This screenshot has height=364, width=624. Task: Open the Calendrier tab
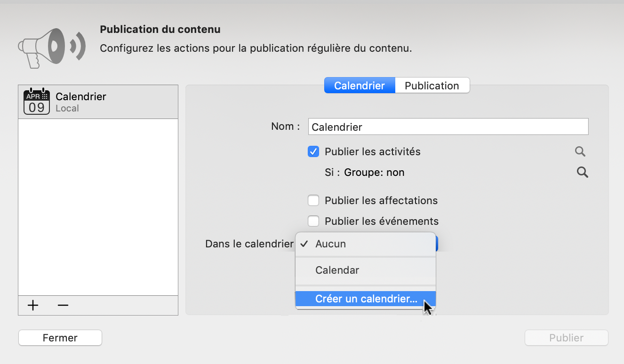pyautogui.click(x=360, y=85)
